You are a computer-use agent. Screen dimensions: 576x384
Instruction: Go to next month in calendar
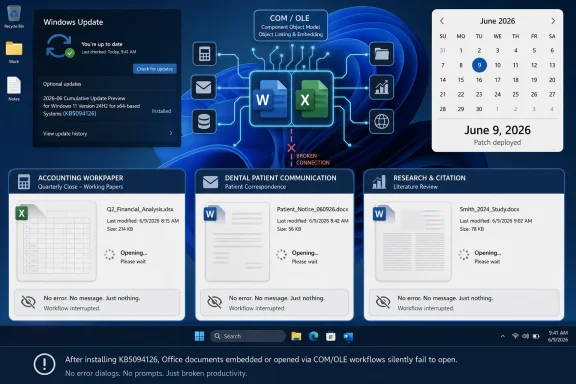click(553, 21)
